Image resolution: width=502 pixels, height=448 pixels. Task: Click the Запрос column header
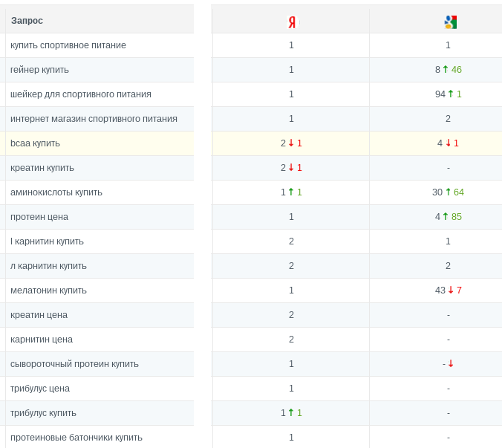pos(27,21)
